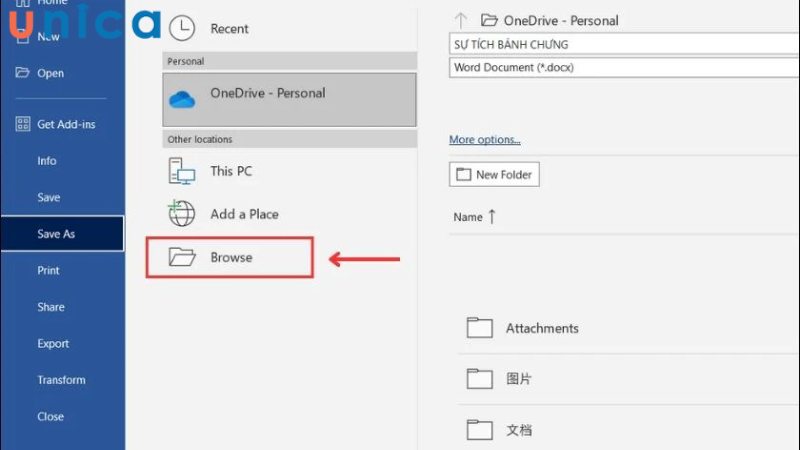This screenshot has width=800, height=450.
Task: Click the Browse folder icon
Action: tap(182, 257)
